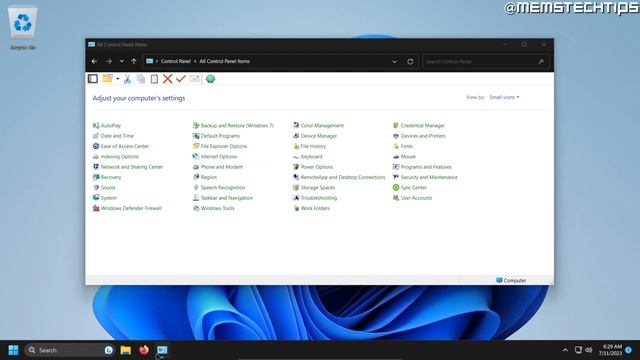Open Internet Options

[x=214, y=157]
